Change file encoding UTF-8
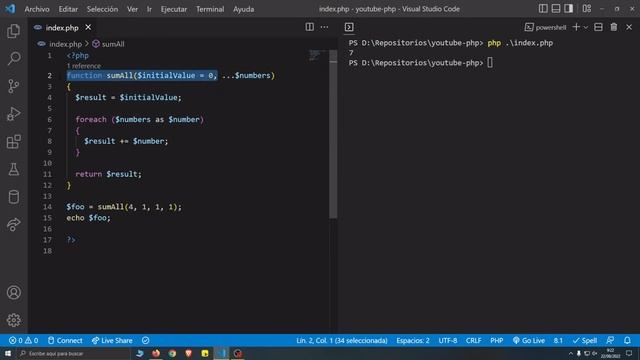Viewport: 640px width, 360px height. pos(448,340)
